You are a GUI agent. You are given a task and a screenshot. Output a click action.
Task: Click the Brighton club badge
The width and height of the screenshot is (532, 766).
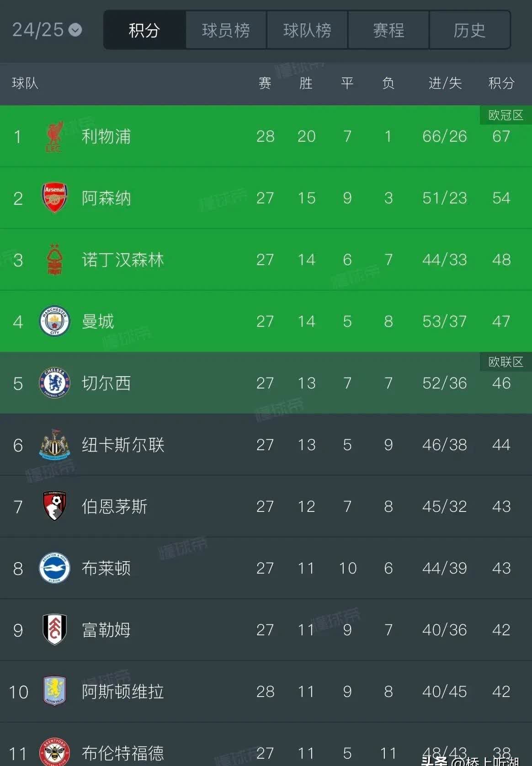click(x=54, y=568)
